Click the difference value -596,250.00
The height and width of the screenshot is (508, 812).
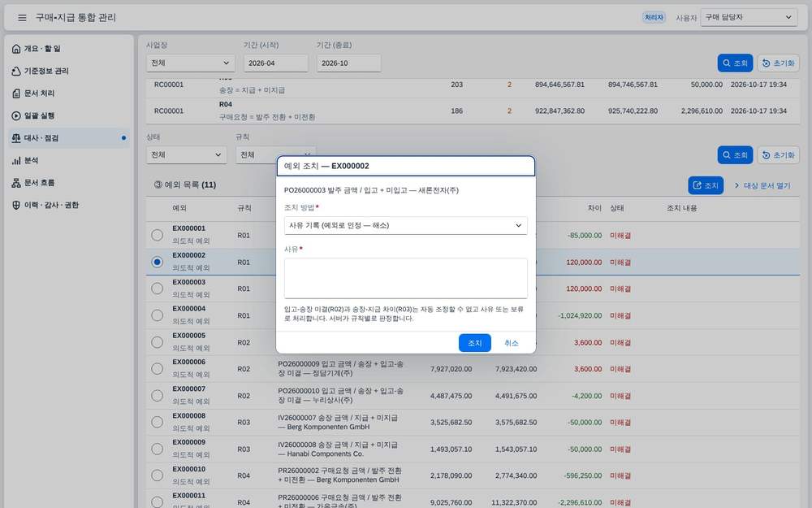pyautogui.click(x=582, y=475)
